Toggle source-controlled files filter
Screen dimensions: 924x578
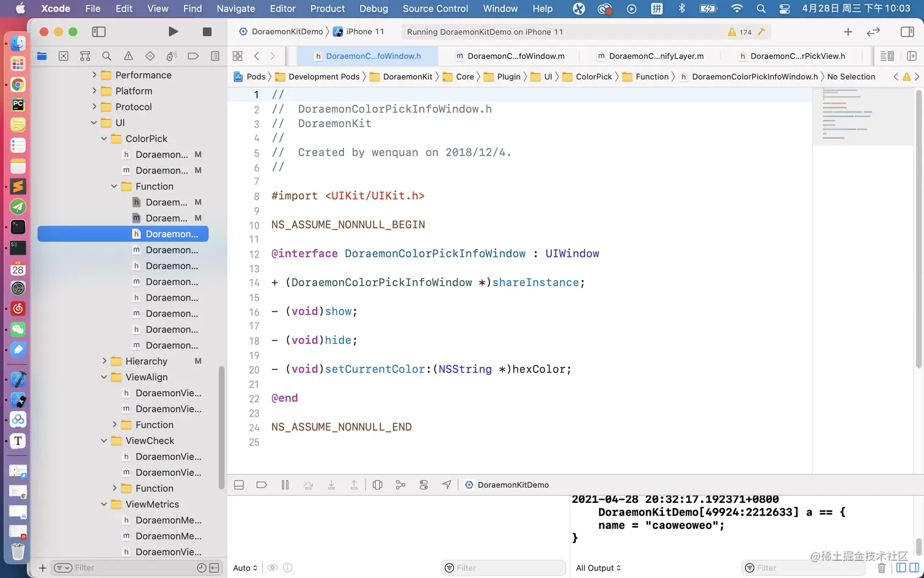pos(214,568)
